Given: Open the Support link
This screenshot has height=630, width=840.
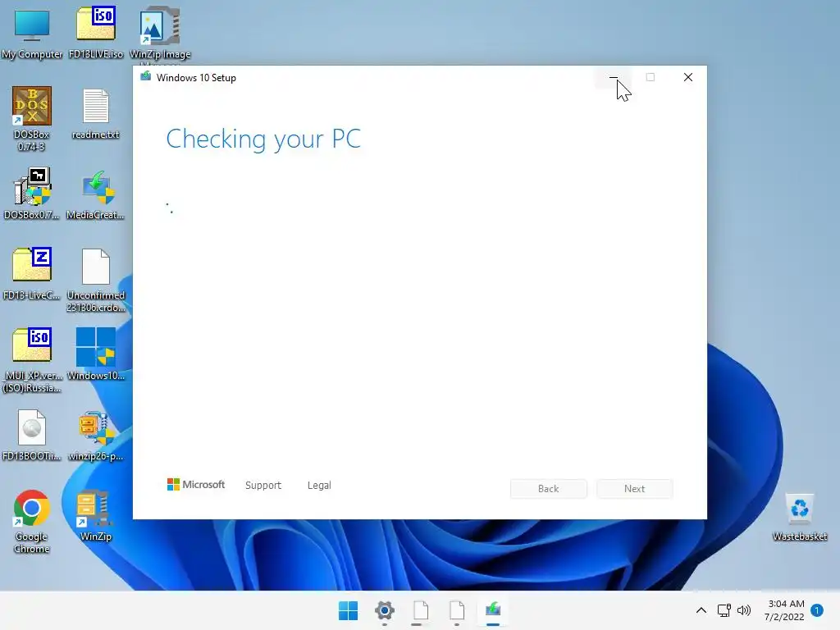Looking at the screenshot, I should click(x=263, y=486).
